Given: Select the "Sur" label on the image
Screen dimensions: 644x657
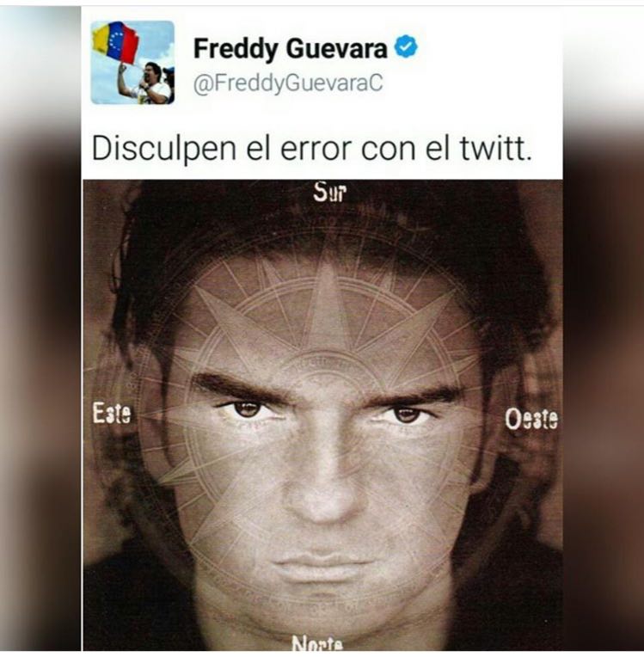Looking at the screenshot, I should pyautogui.click(x=330, y=193).
